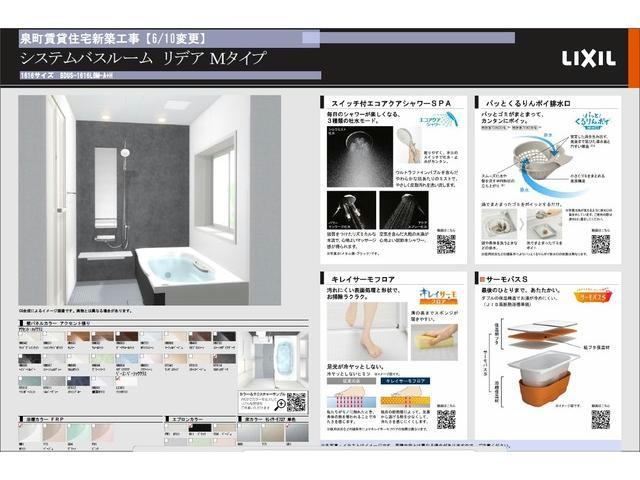This screenshot has height=480, width=640.
Task: Click the orange Thermo Bath S badge
Action: click(592, 297)
